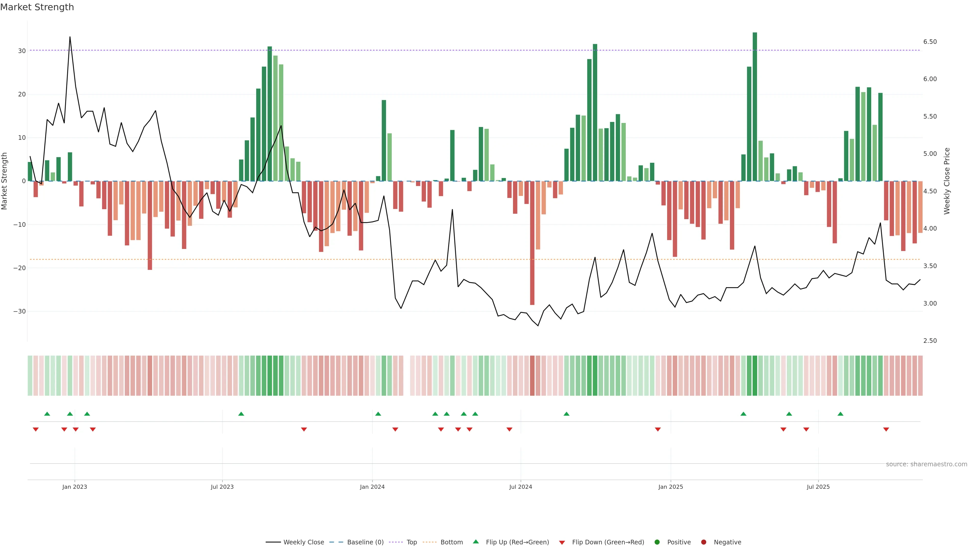
Task: Click the Flip Down red triangle legend icon
Action: (562, 542)
